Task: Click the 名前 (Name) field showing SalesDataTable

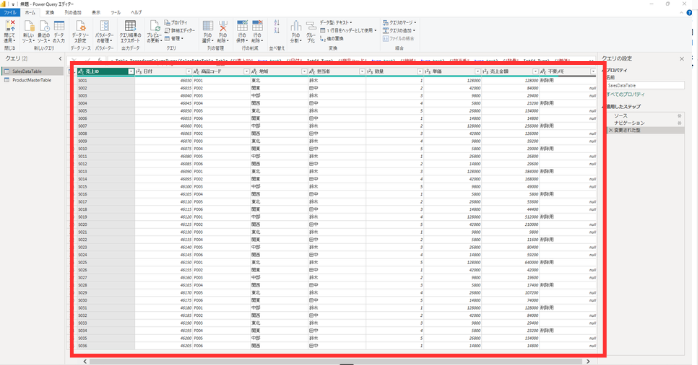Action: 645,85
